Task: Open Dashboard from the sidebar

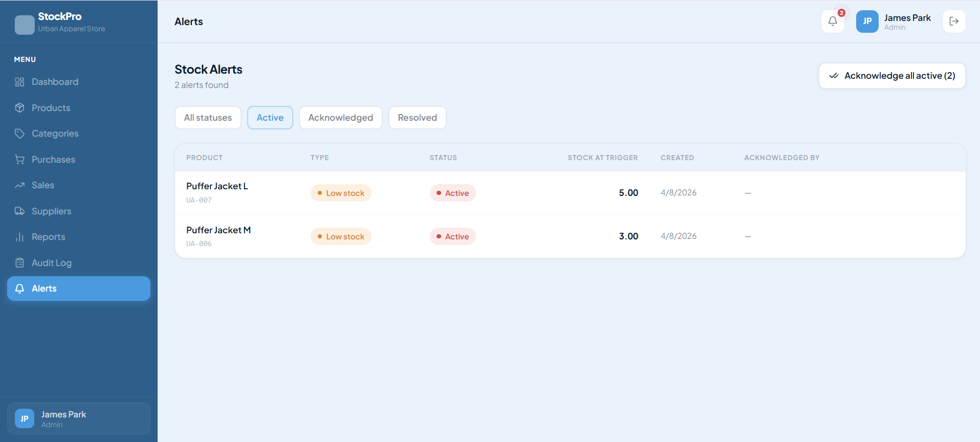Action: 55,82
